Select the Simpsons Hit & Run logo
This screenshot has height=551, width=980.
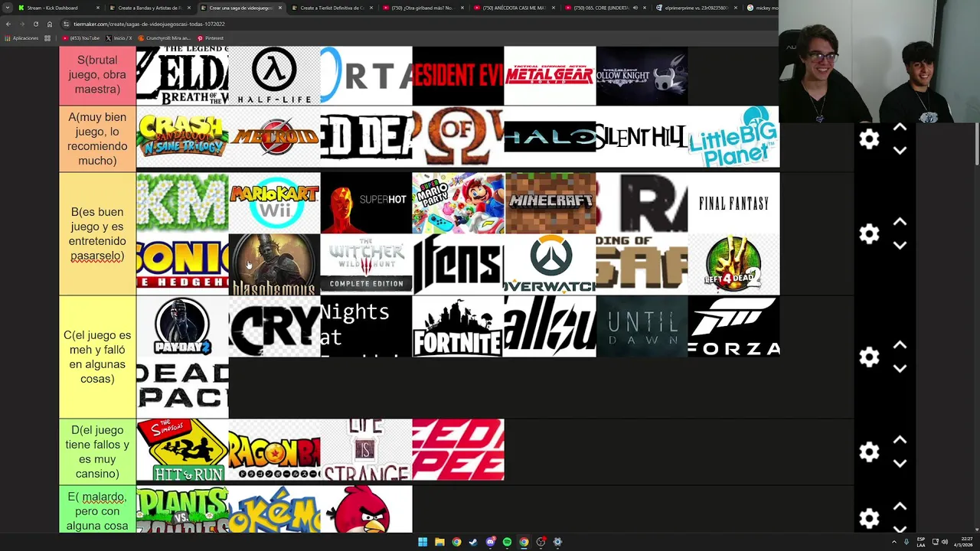tap(182, 450)
